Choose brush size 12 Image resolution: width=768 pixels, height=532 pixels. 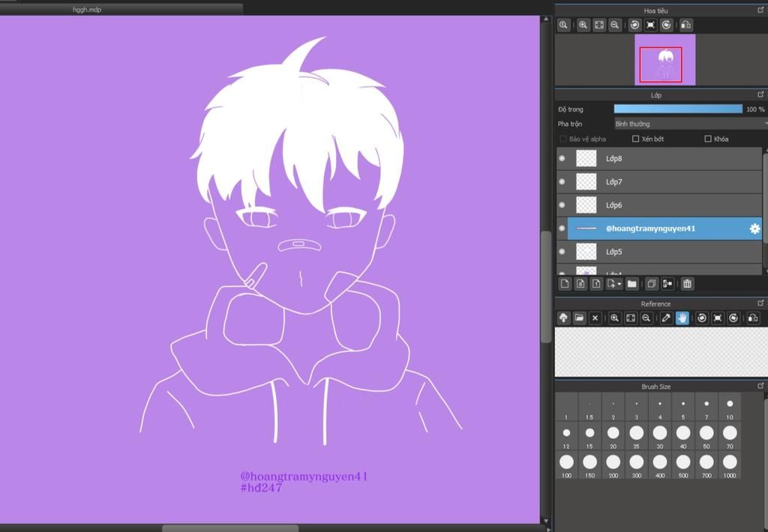click(566, 436)
